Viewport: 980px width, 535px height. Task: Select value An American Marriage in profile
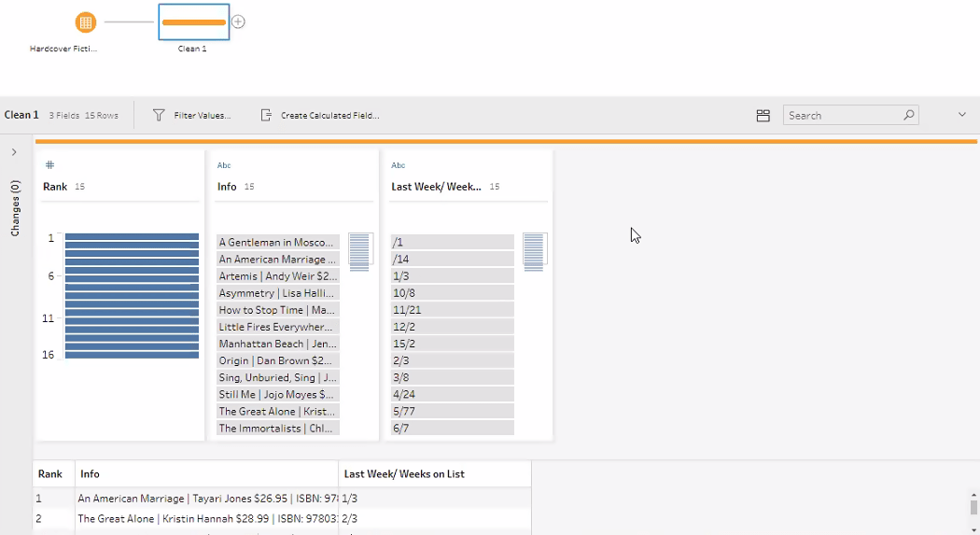[278, 259]
